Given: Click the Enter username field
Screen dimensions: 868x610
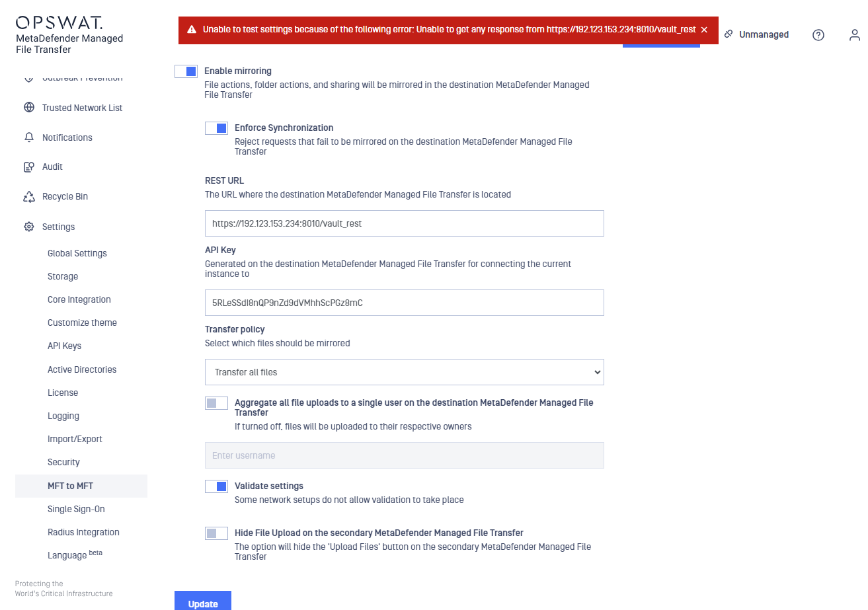Looking at the screenshot, I should [x=405, y=455].
